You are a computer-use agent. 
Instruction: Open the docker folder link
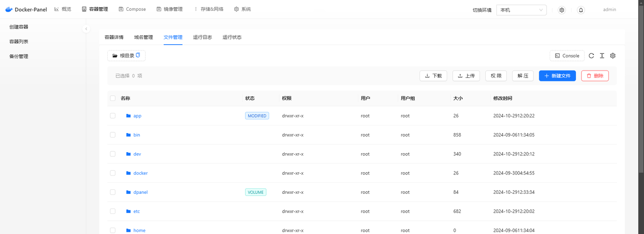point(140,173)
